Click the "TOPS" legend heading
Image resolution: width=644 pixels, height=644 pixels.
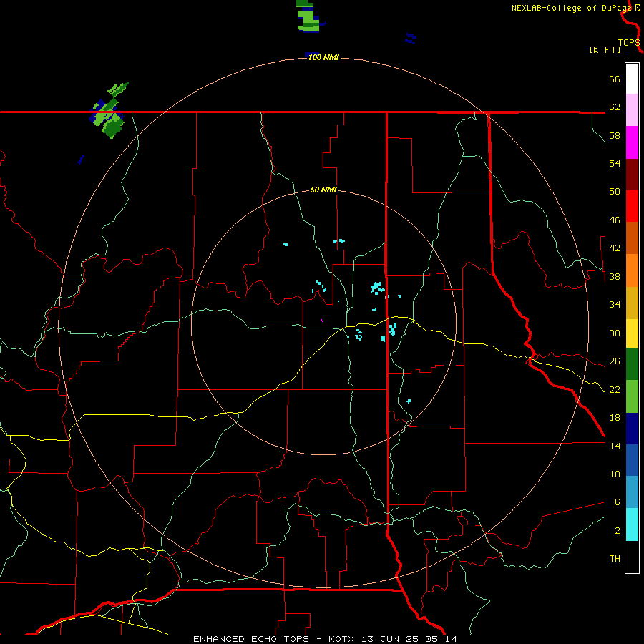[x=629, y=42]
